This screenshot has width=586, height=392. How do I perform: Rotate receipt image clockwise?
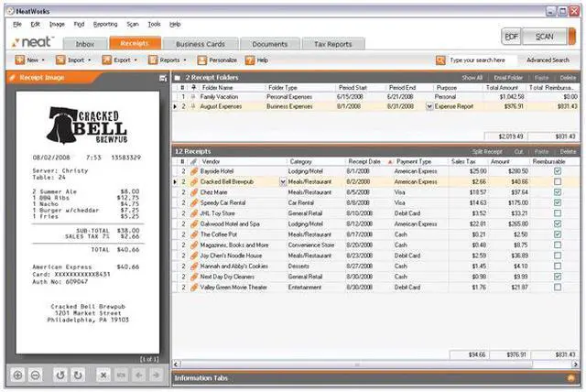pyautogui.click(x=78, y=375)
